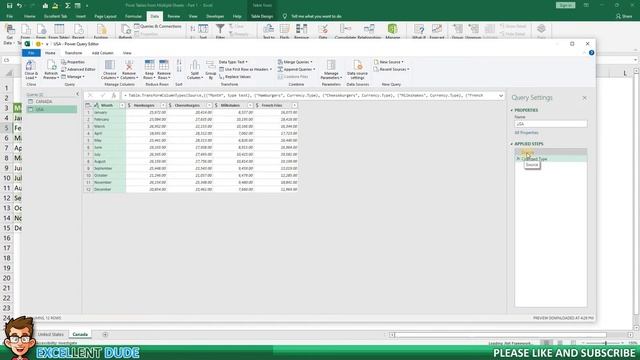Expand the formula bar with its chevron

pyautogui.click(x=501, y=96)
